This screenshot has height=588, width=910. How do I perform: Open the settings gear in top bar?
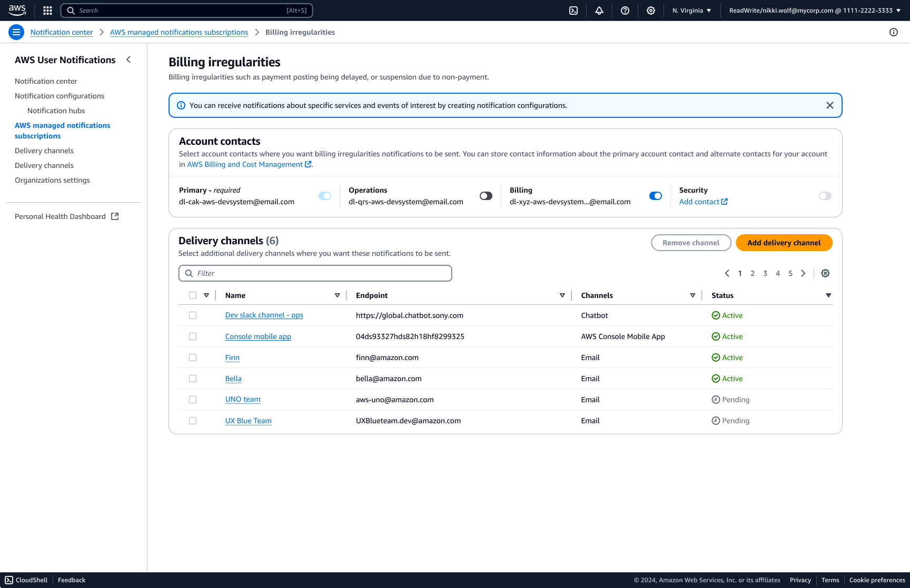coord(651,11)
